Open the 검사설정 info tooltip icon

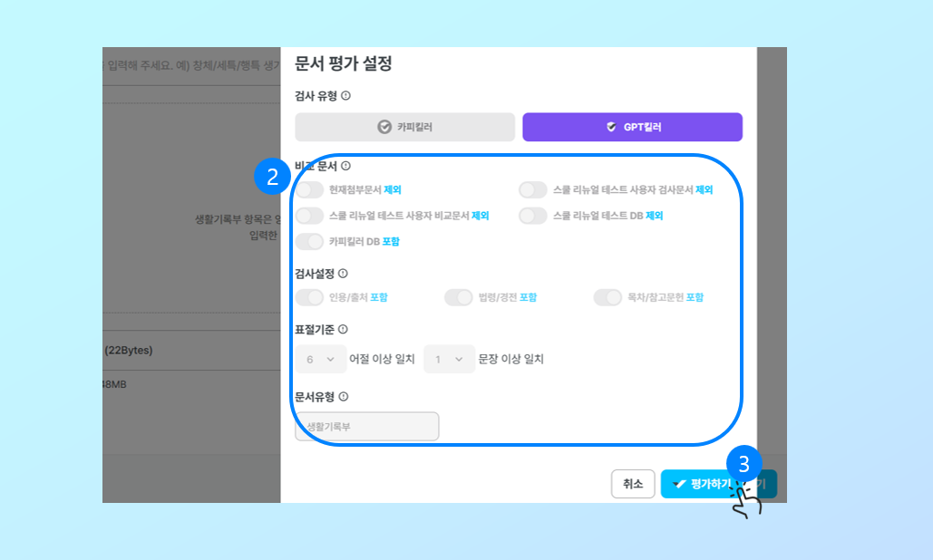(x=343, y=274)
